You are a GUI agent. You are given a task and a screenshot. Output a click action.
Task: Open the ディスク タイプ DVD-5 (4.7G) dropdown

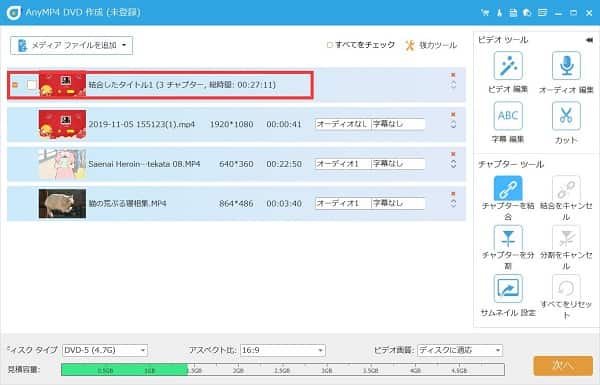pyautogui.click(x=105, y=350)
